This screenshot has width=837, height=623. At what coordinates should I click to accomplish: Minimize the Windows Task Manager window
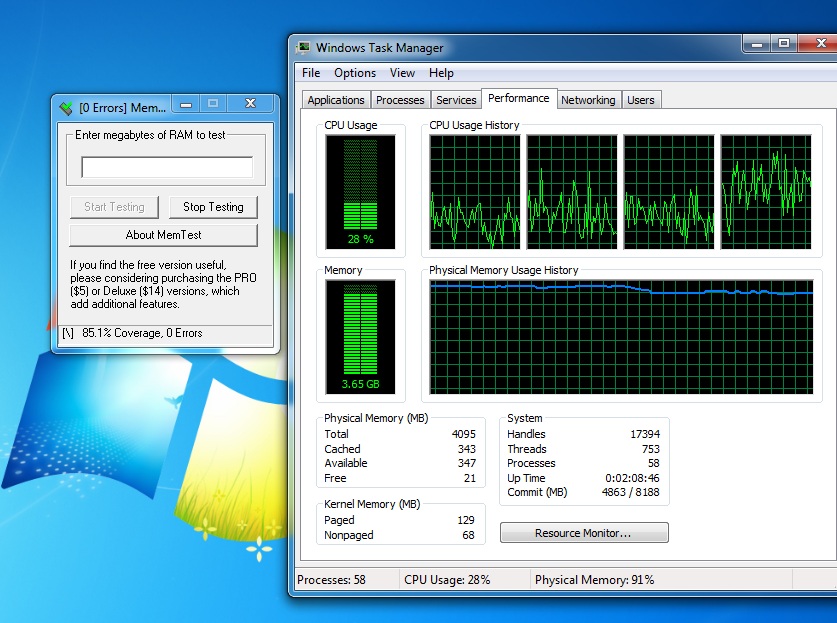[757, 43]
